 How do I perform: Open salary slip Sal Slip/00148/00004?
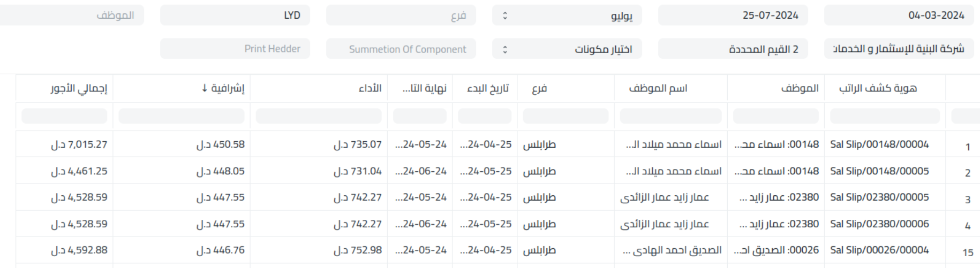click(x=879, y=144)
